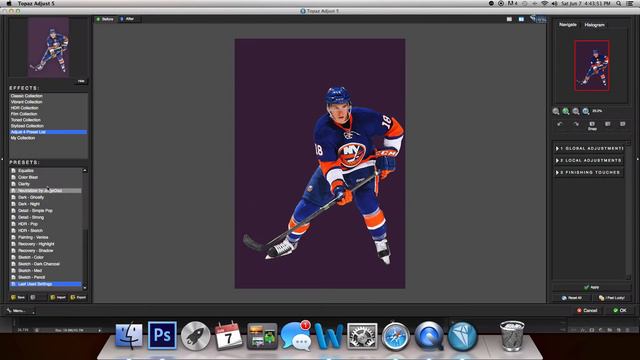Click the Apply button
Screen dimensions: 640x360
click(x=591, y=287)
